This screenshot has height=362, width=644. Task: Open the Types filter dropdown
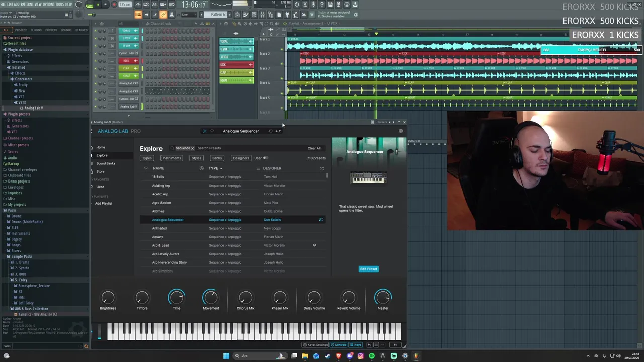(x=147, y=158)
